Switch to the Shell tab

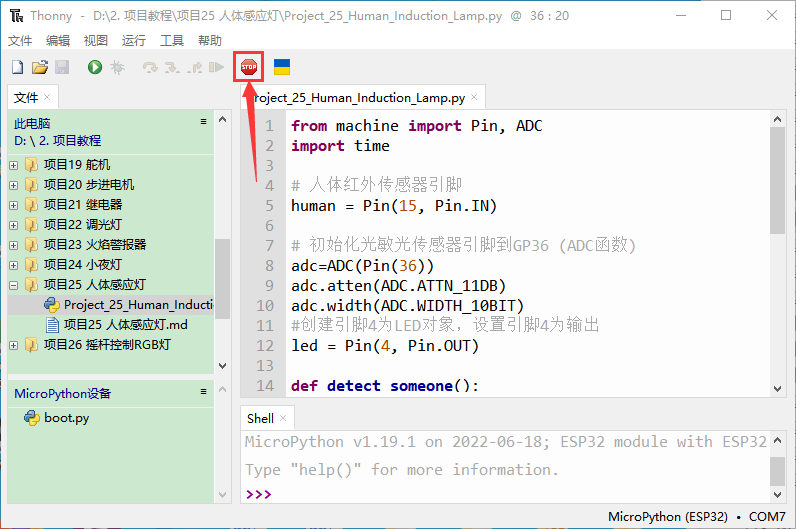pyautogui.click(x=260, y=418)
